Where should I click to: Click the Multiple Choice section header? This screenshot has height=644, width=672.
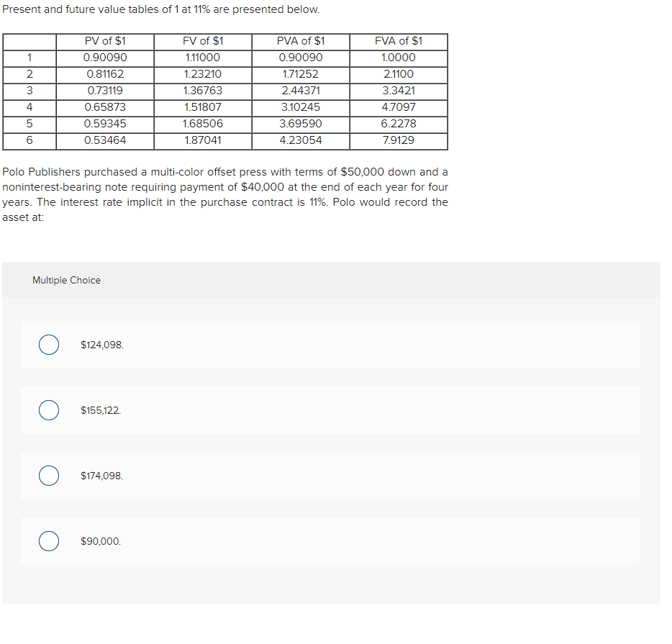[65, 280]
